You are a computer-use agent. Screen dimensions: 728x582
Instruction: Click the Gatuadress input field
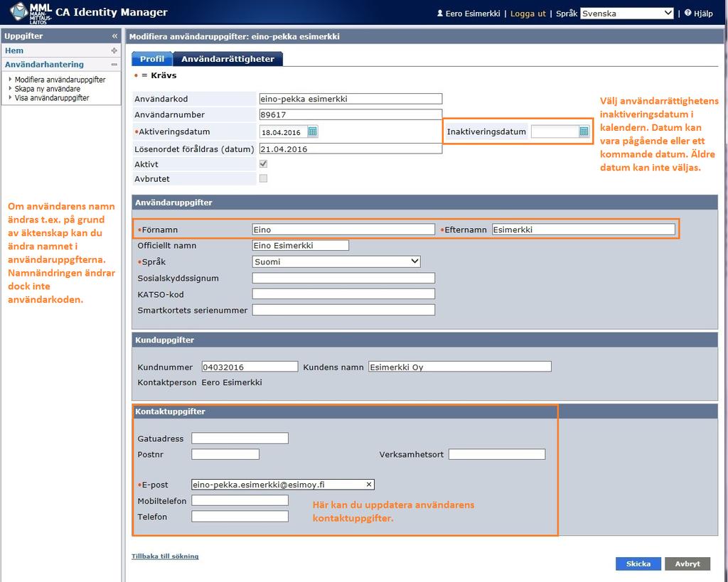pyautogui.click(x=240, y=438)
